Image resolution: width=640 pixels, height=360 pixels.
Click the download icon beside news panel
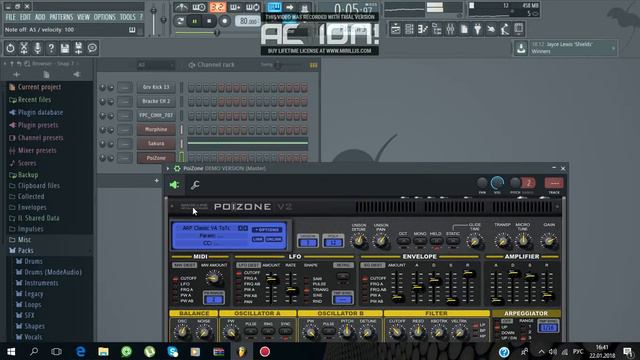coord(521,48)
